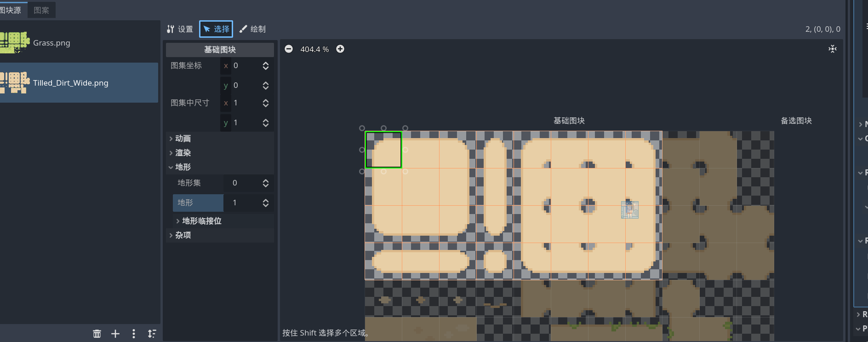Add a new atlas source with plus icon

[x=115, y=334]
